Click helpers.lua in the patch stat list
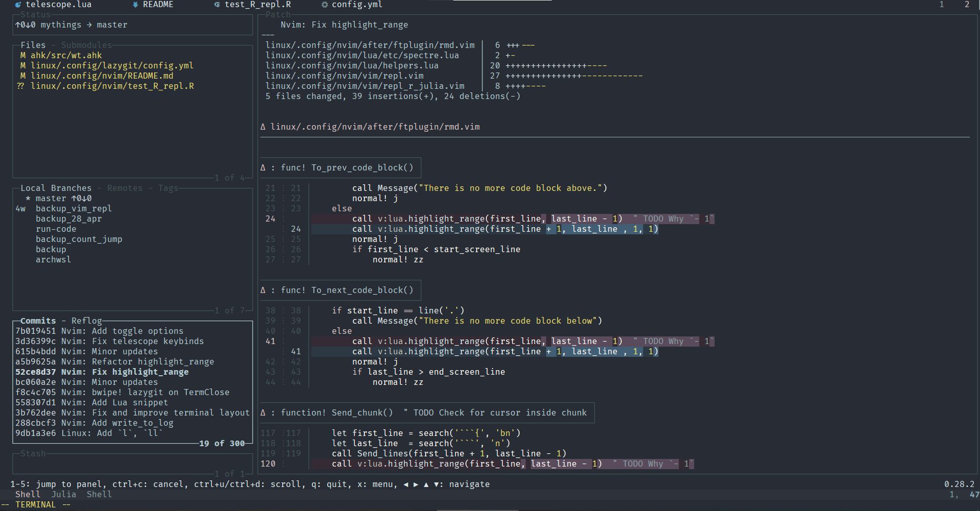The width and height of the screenshot is (980, 511). 352,65
